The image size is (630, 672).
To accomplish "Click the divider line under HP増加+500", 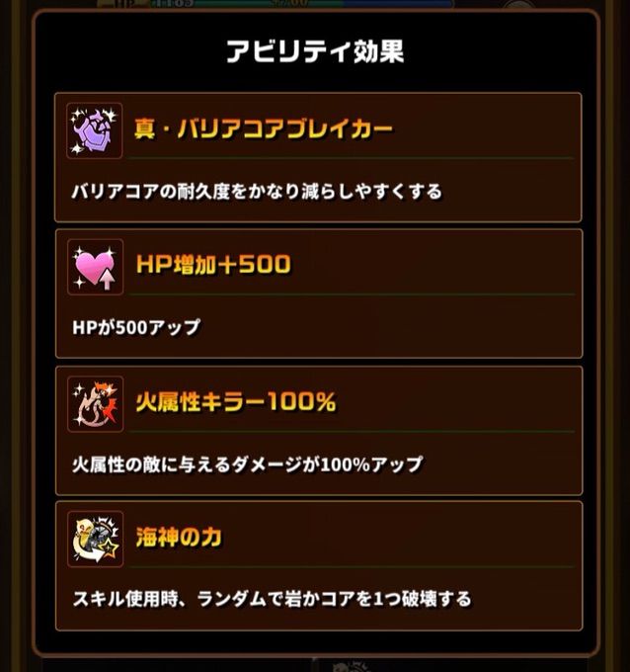I will (x=352, y=294).
